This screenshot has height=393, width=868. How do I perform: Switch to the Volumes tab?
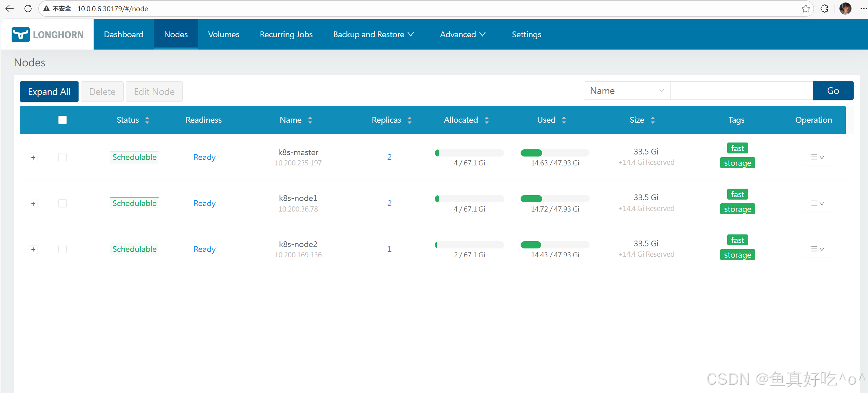223,35
